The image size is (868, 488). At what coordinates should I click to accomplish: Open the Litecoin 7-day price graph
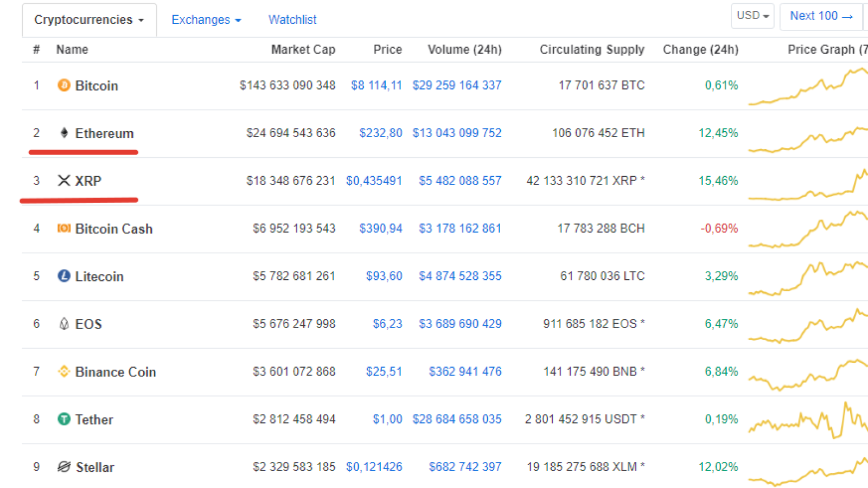click(x=808, y=278)
